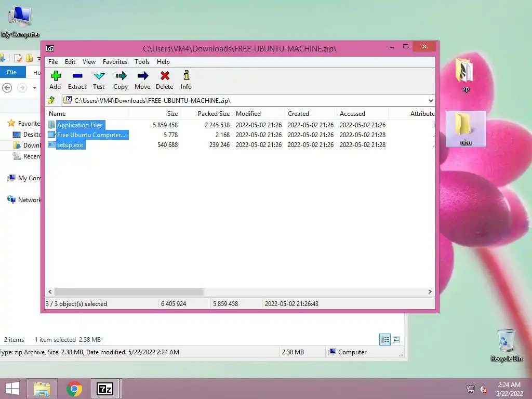Click the muted volume tray icon
The height and width of the screenshot is (399, 532).
[483, 389]
